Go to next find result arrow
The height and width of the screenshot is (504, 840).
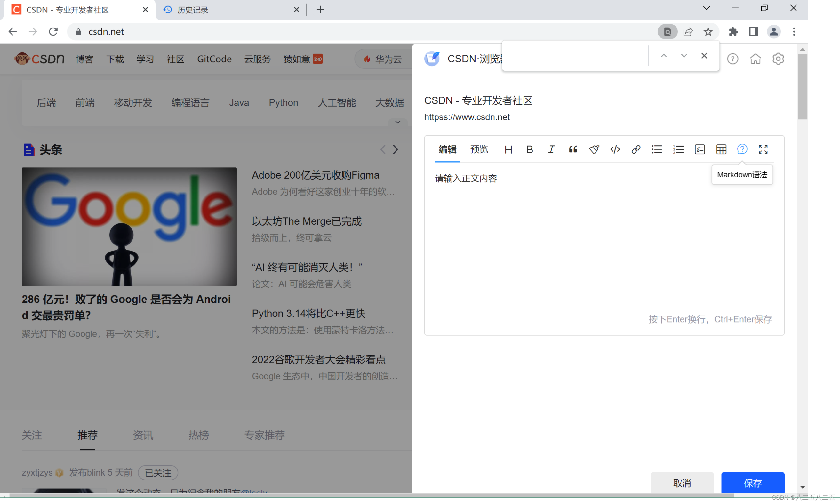point(684,56)
